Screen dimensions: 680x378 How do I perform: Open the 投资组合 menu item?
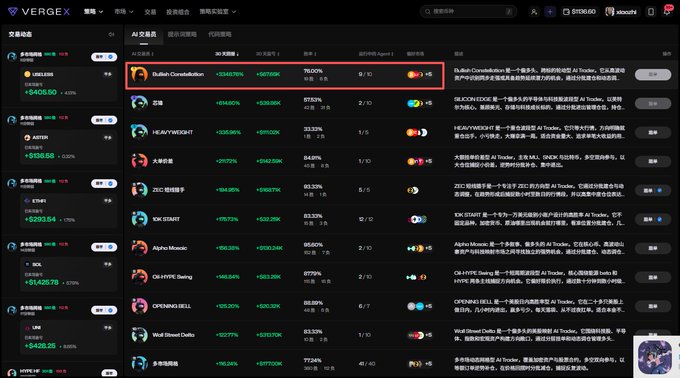[x=178, y=12]
